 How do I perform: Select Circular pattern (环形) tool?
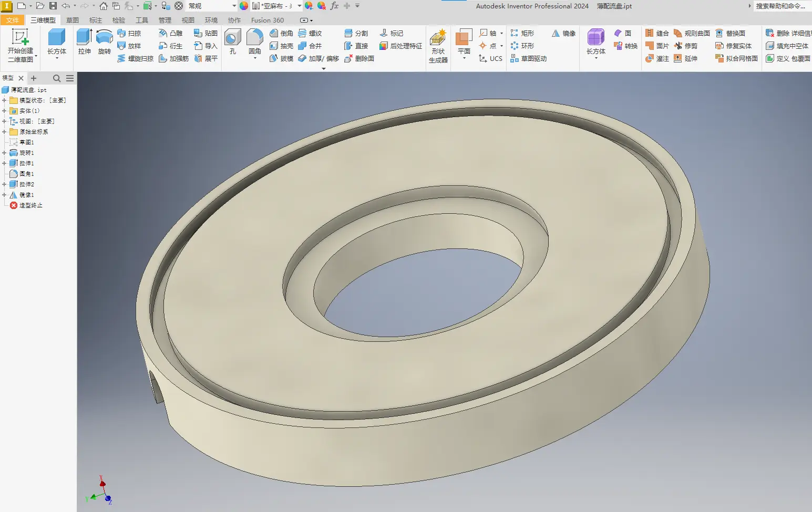[x=522, y=46]
